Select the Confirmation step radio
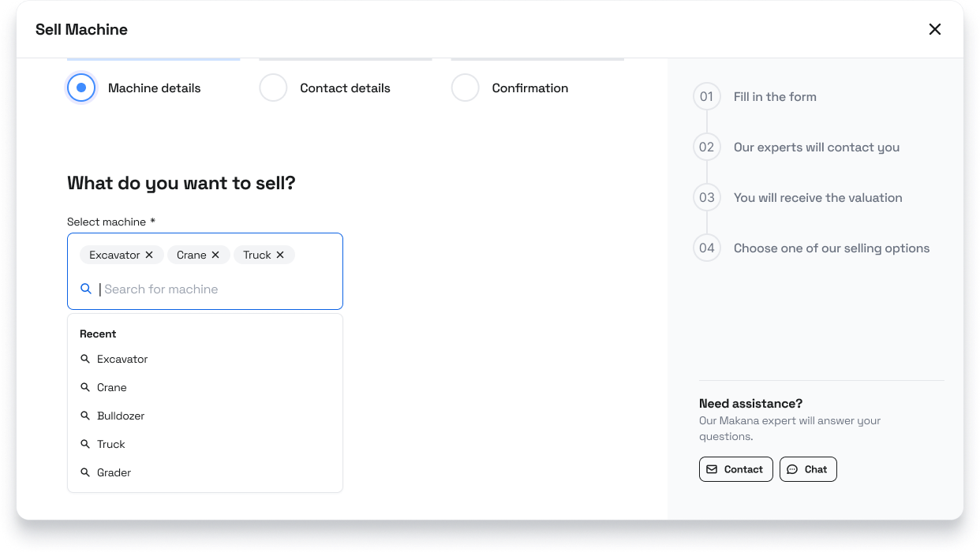980x552 pixels. point(465,88)
